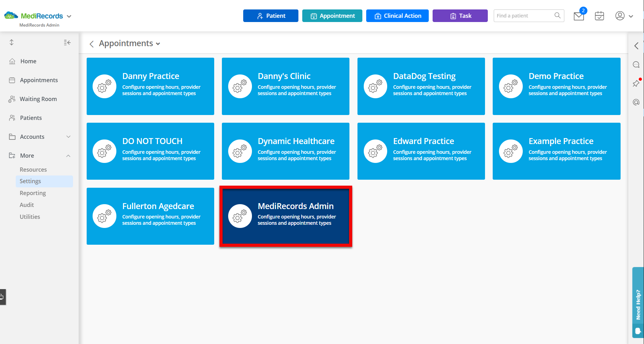Image resolution: width=644 pixels, height=344 pixels.
Task: Open the Example Practice card title
Action: (x=561, y=141)
